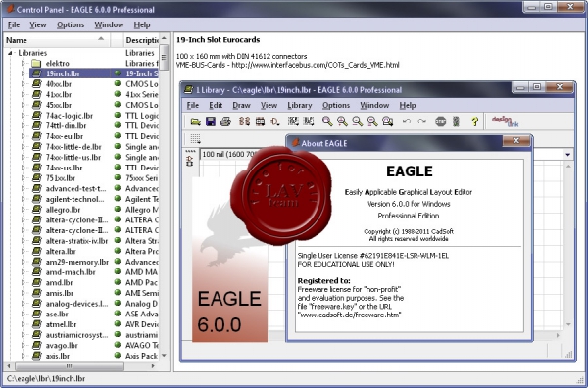Click the Save floppy disk icon
The width and height of the screenshot is (588, 388).
pyautogui.click(x=211, y=121)
